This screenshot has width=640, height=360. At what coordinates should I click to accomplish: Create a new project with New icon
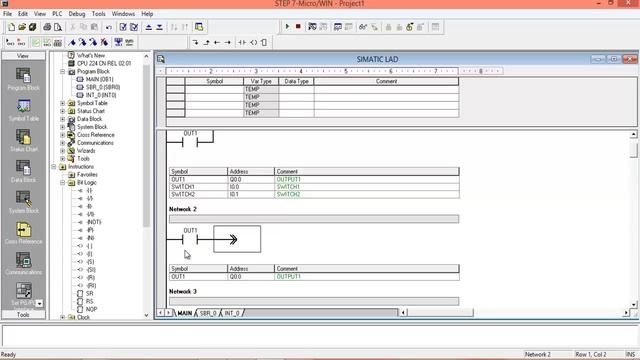(11, 27)
